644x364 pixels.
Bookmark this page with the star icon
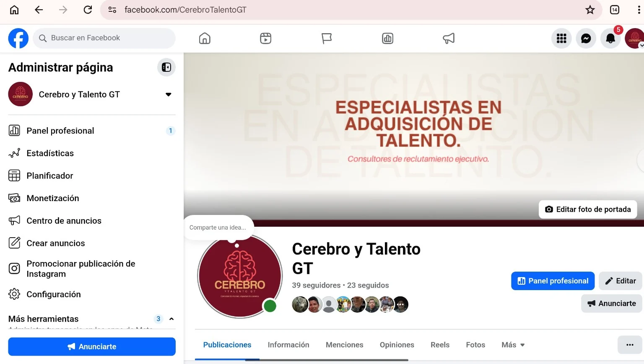point(590,10)
